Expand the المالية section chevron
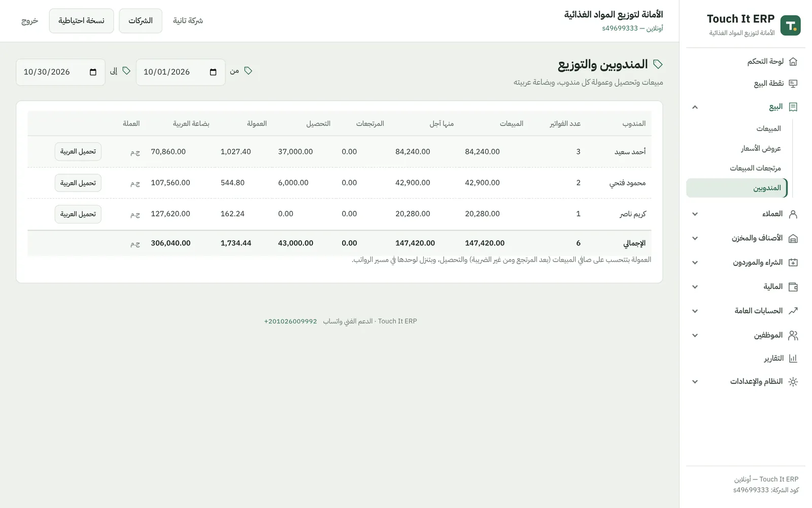 (695, 287)
